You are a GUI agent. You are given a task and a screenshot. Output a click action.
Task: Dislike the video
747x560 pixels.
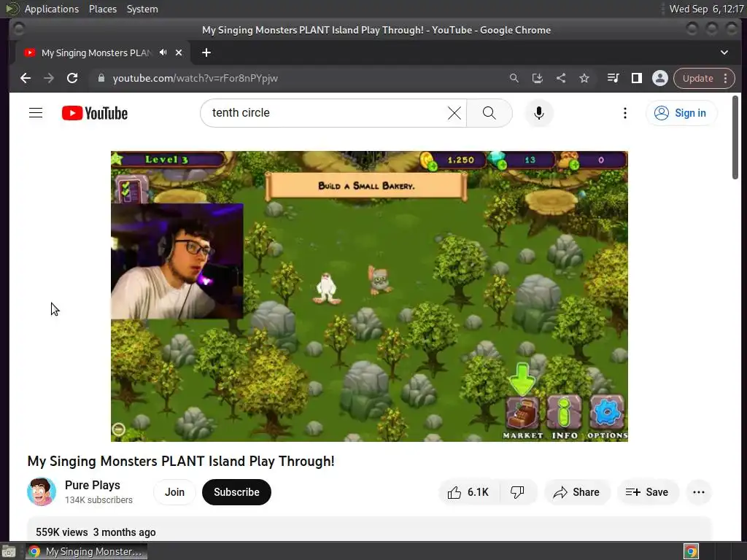tap(518, 492)
